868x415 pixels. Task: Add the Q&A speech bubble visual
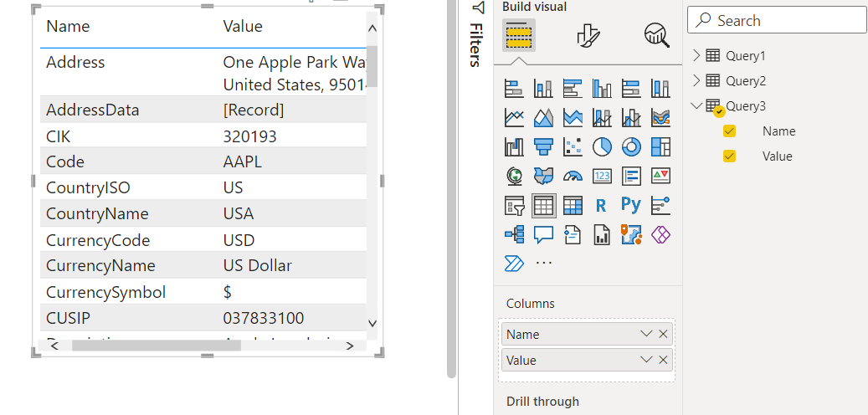coord(543,234)
